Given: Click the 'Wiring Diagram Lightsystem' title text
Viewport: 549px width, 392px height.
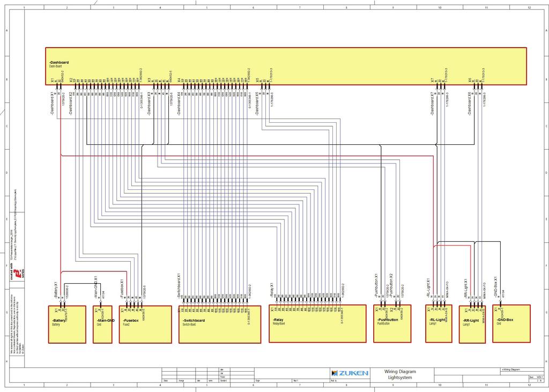Looking at the screenshot, I should (x=400, y=374).
